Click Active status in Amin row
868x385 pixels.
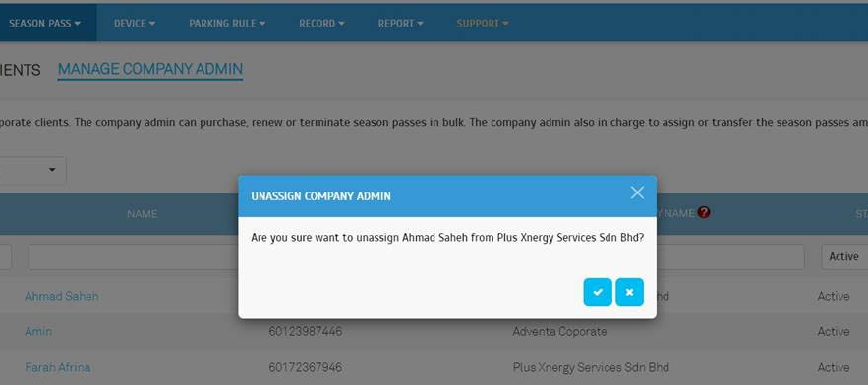pos(834,331)
